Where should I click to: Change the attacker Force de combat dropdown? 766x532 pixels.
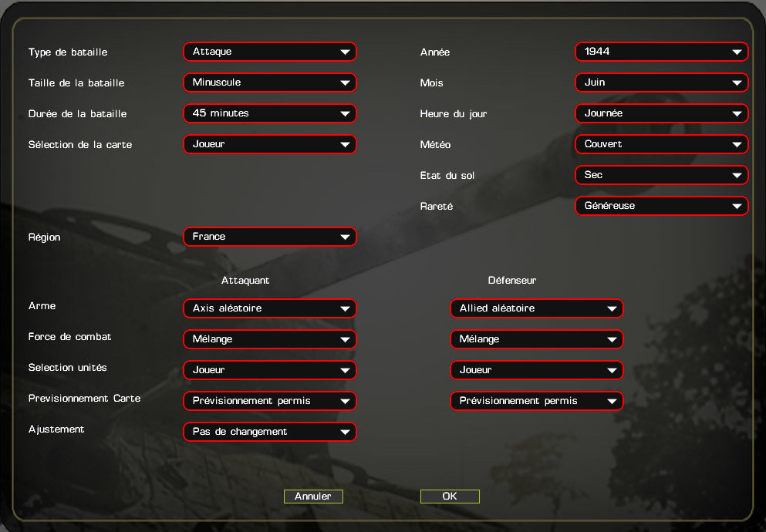(270, 339)
